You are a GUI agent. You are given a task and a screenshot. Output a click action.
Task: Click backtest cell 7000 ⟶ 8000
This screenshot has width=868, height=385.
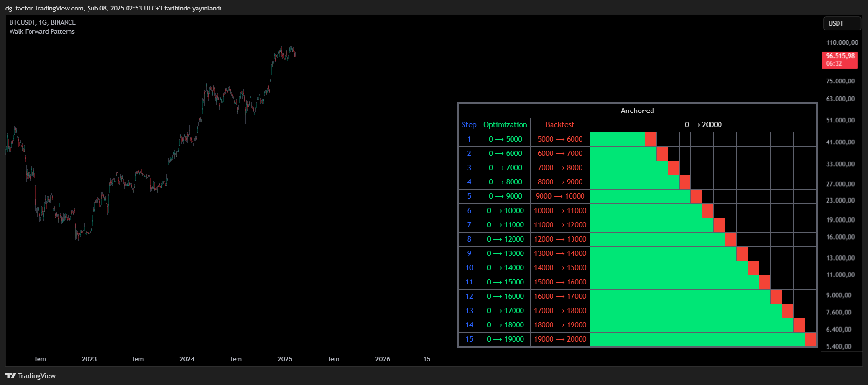point(560,168)
